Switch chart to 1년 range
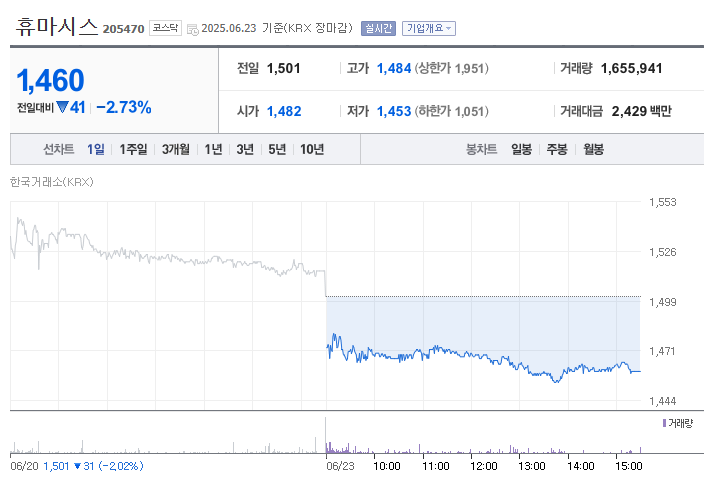The height and width of the screenshot is (485, 704). [x=213, y=149]
